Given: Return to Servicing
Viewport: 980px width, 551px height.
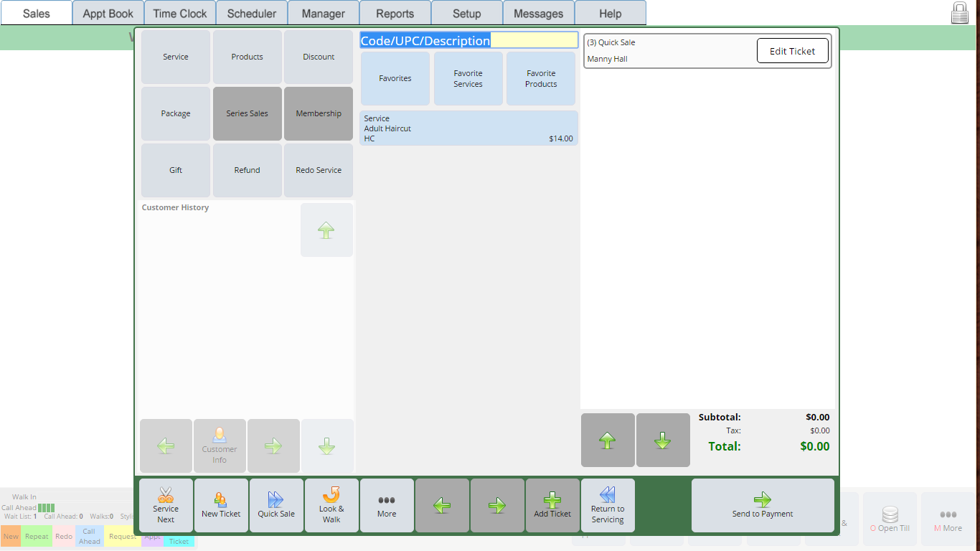Looking at the screenshot, I should pyautogui.click(x=608, y=505).
